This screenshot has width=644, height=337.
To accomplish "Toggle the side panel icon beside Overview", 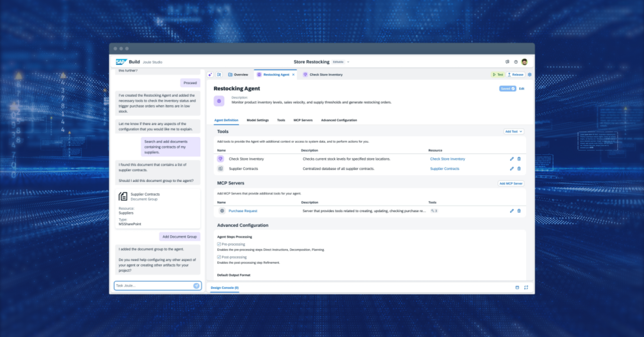I will pos(219,74).
